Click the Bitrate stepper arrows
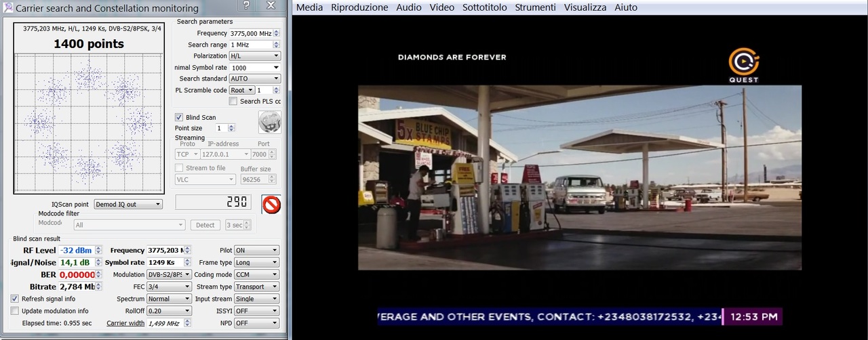 click(98, 287)
